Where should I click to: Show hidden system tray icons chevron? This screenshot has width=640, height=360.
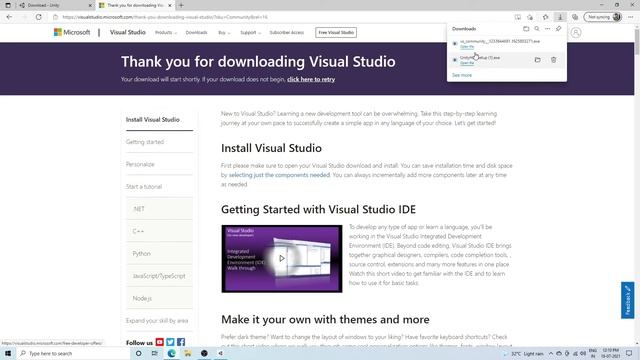[551, 353]
